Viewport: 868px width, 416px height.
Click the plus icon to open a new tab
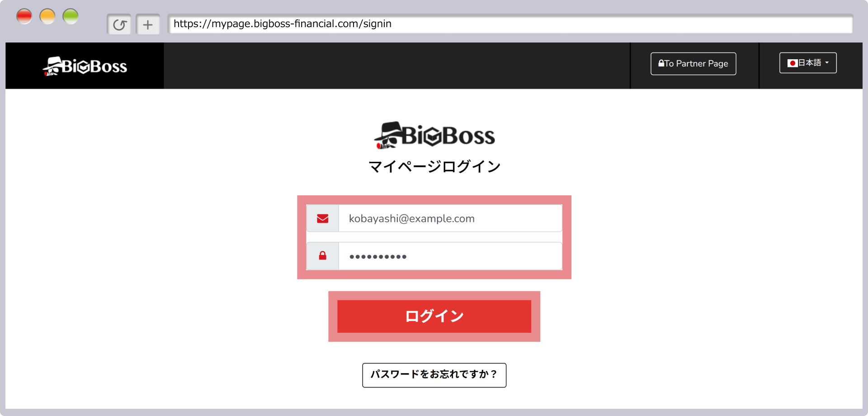point(148,24)
